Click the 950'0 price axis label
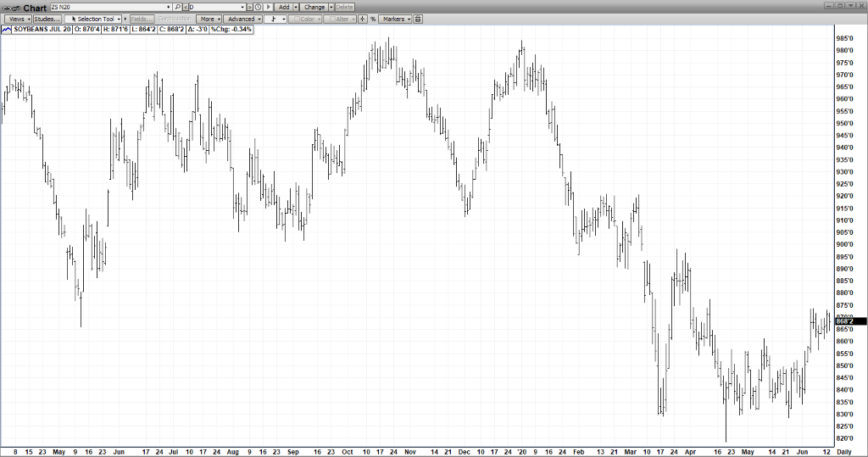 click(x=844, y=123)
